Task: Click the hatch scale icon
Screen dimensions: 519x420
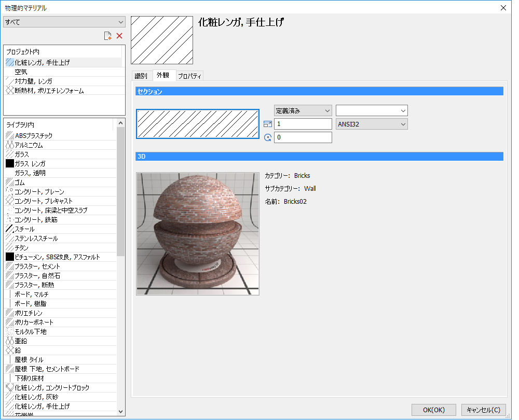Action: [x=268, y=124]
